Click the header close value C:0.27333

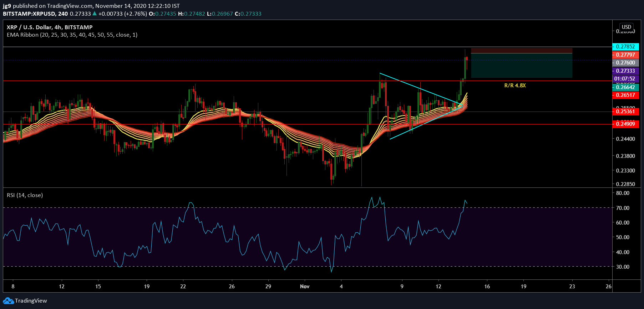click(x=248, y=14)
